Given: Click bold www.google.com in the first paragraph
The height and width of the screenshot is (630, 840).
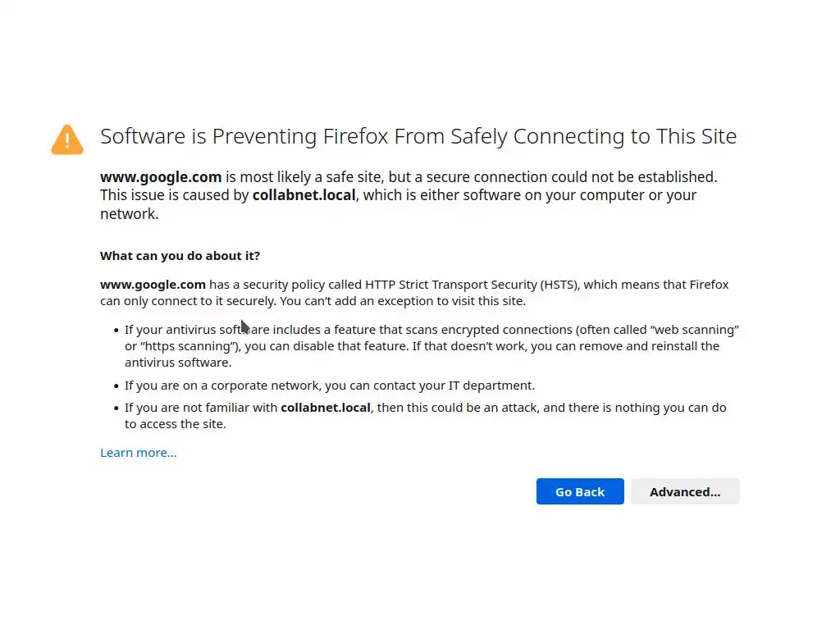Looking at the screenshot, I should tap(161, 177).
